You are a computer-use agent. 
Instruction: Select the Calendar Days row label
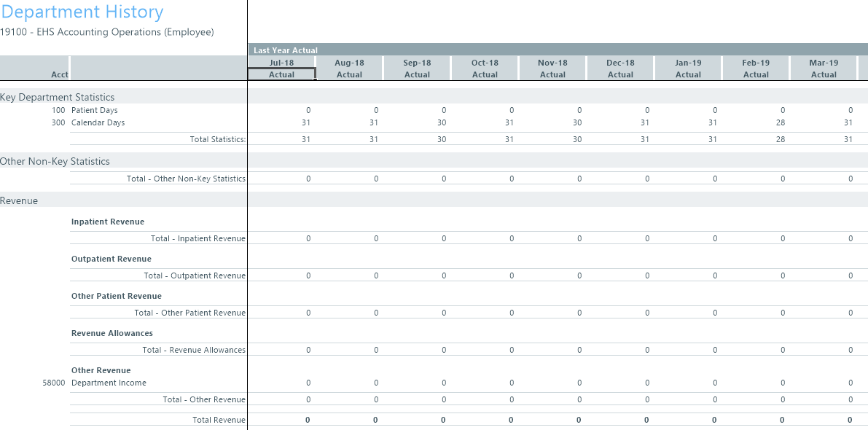(x=98, y=123)
